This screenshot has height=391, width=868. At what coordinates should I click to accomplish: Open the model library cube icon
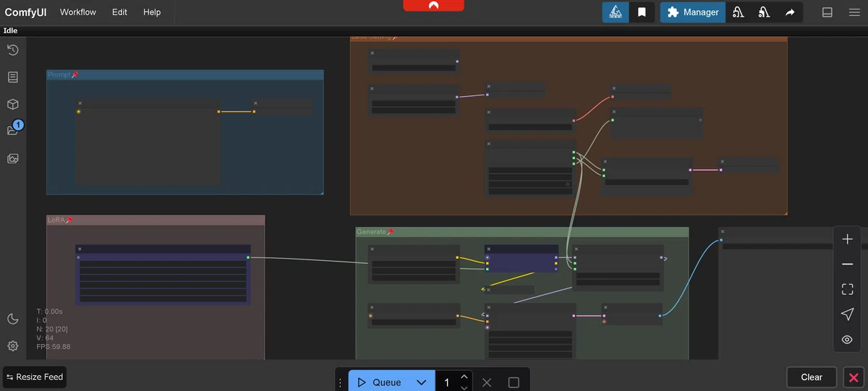[x=12, y=104]
